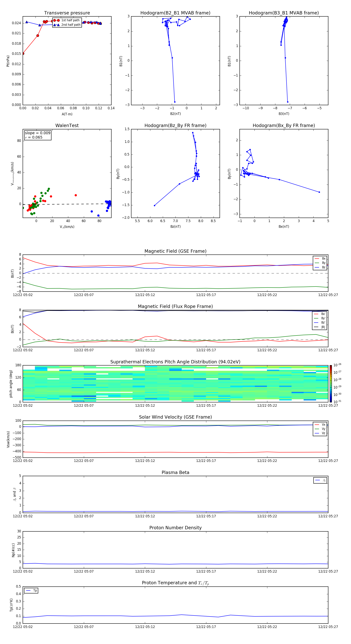Click the "Hodogram(Bx_By FR frame)" title
351x644 pixels.
pyautogui.click(x=284, y=125)
